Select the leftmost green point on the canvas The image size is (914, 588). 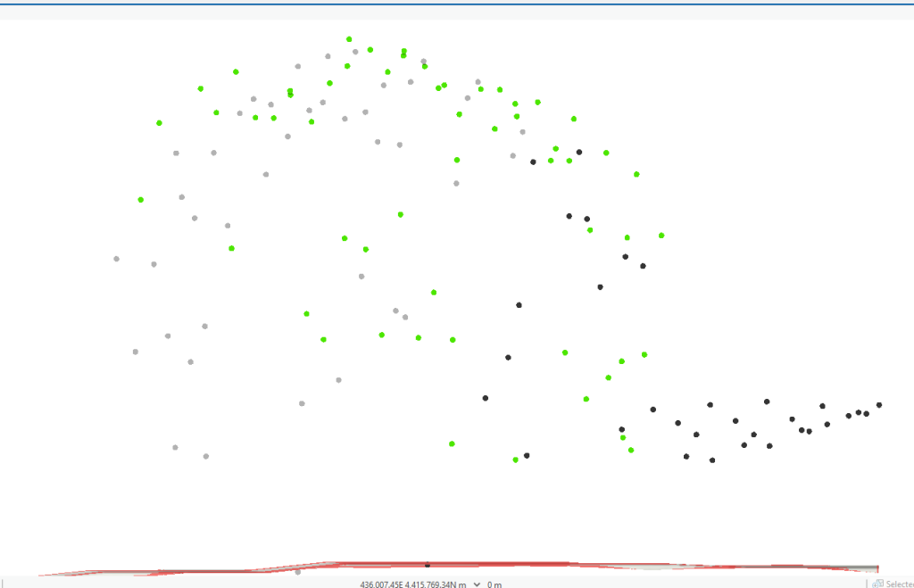[x=140, y=198]
